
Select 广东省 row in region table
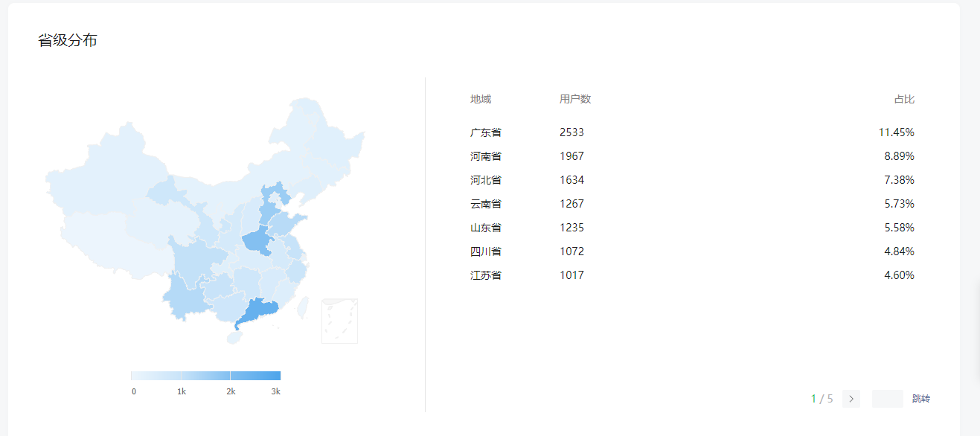click(692, 132)
